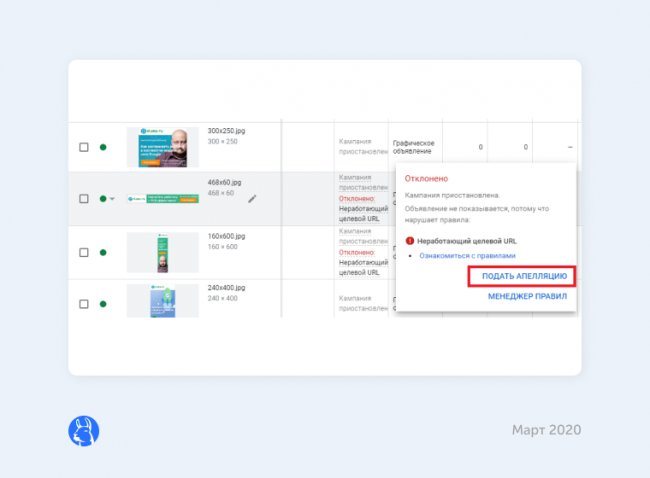The height and width of the screenshot is (478, 650).
Task: Click the green status dot for 300x250.jpg
Action: pyautogui.click(x=102, y=147)
